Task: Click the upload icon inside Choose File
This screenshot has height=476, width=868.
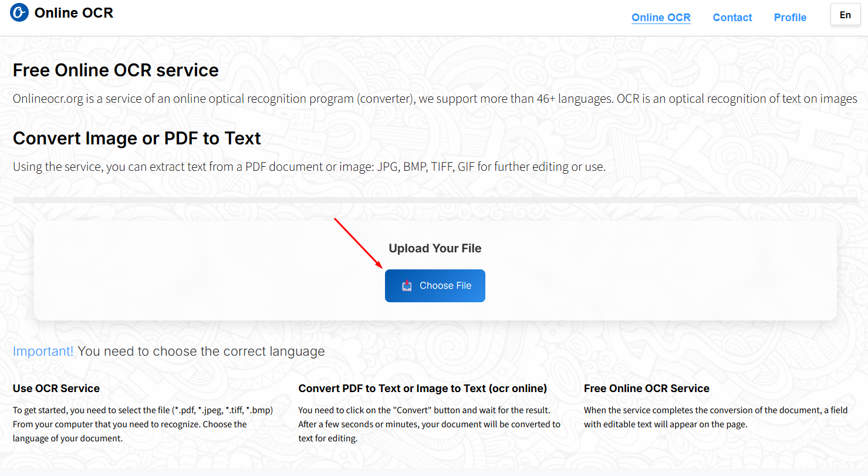Action: coord(407,286)
